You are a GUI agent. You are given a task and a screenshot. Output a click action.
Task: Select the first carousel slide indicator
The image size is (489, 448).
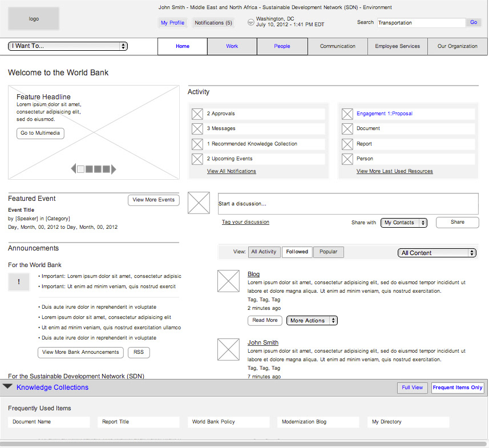click(80, 169)
